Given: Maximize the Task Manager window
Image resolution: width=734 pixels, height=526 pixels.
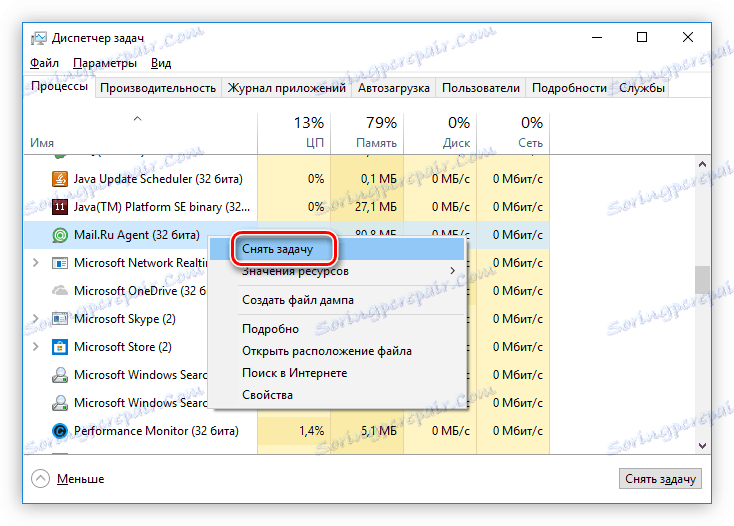Looking at the screenshot, I should 642,37.
